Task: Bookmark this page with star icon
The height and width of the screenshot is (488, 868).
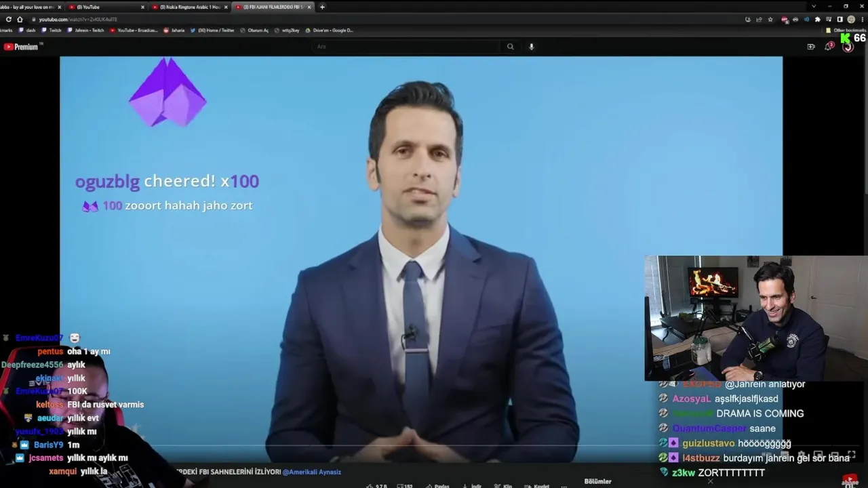Action: (x=770, y=19)
